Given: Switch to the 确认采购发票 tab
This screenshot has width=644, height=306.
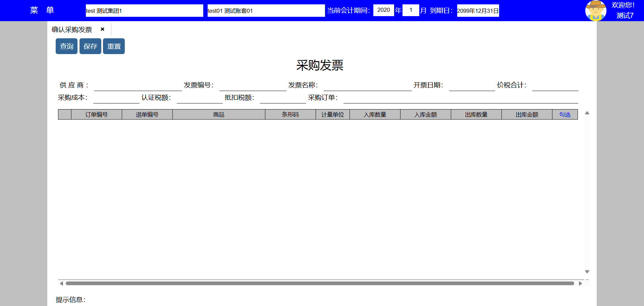Looking at the screenshot, I should coord(72,30).
